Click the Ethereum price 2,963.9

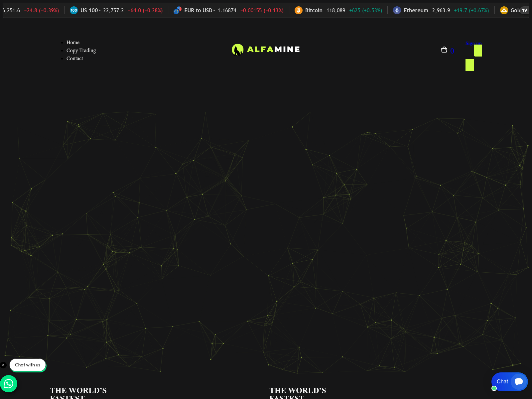point(441,10)
